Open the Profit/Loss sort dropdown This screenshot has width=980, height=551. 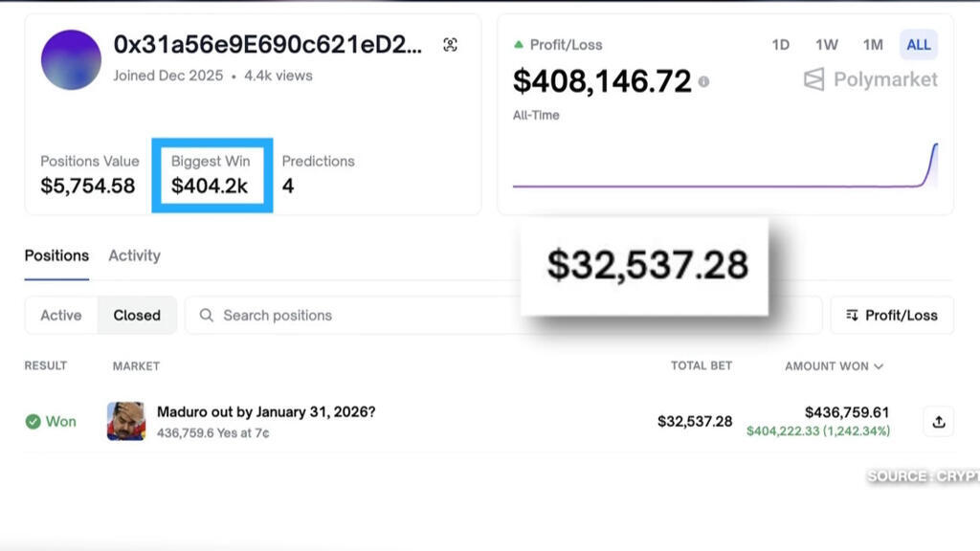tap(892, 315)
